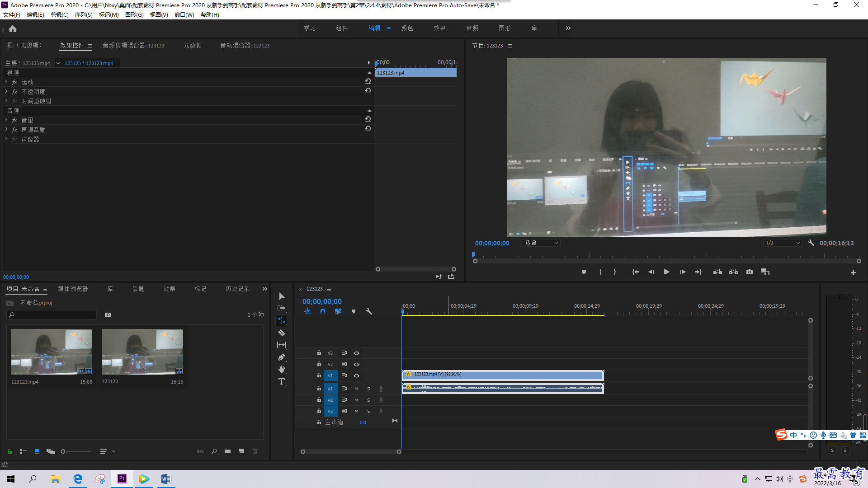Screen dimensions: 868x488
Task: Switch to 颜色 workspace
Action: click(407, 28)
